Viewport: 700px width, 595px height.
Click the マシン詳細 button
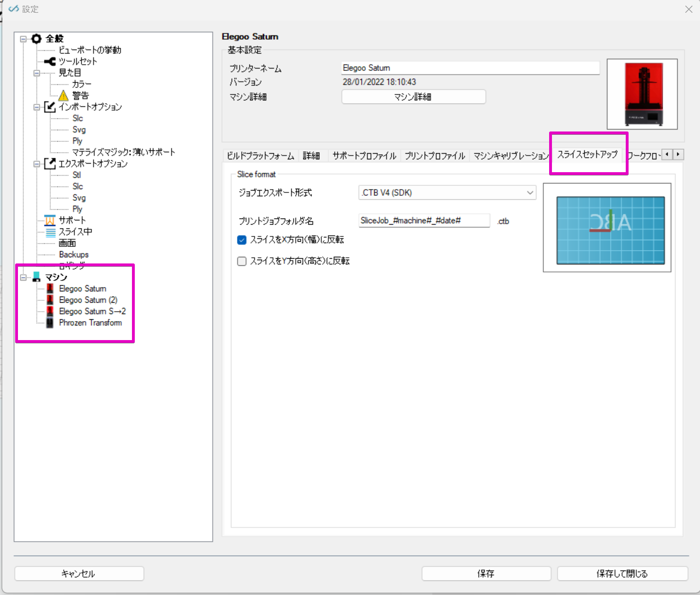click(x=413, y=96)
